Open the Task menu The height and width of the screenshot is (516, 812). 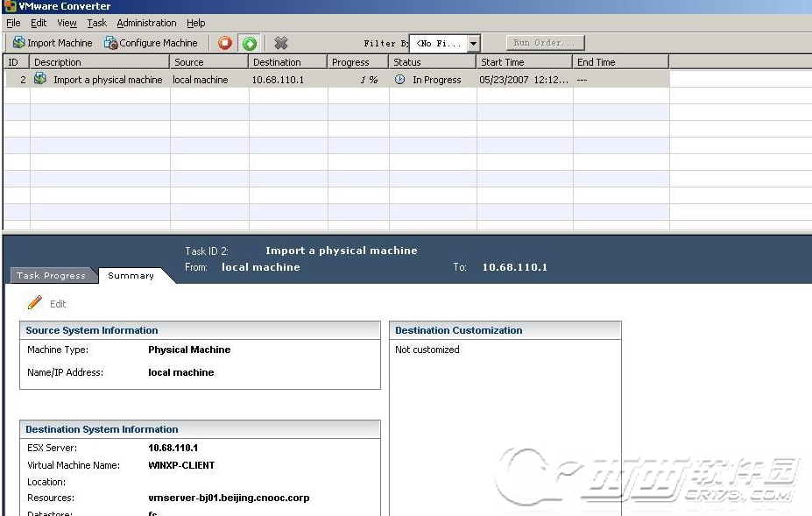96,23
